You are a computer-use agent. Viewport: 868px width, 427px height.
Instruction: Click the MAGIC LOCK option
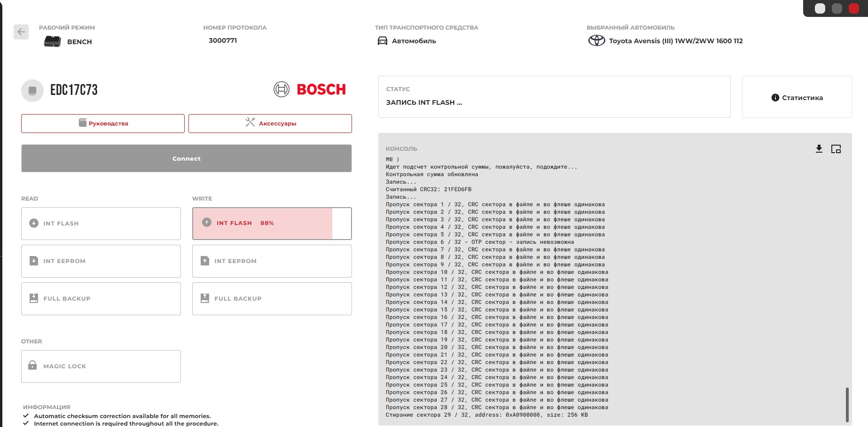pos(101,366)
